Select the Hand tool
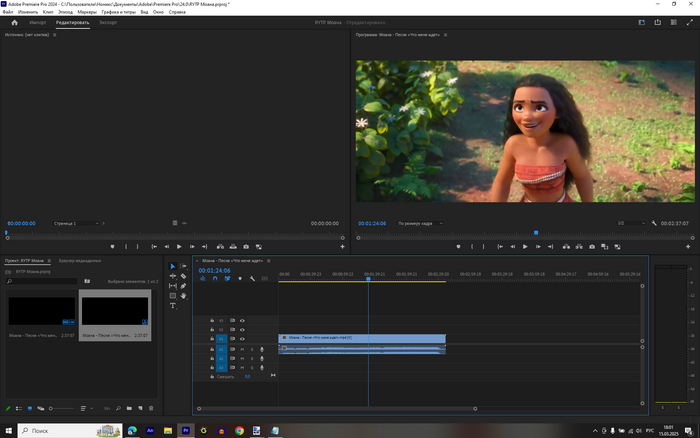This screenshot has width=700, height=438. (x=183, y=296)
